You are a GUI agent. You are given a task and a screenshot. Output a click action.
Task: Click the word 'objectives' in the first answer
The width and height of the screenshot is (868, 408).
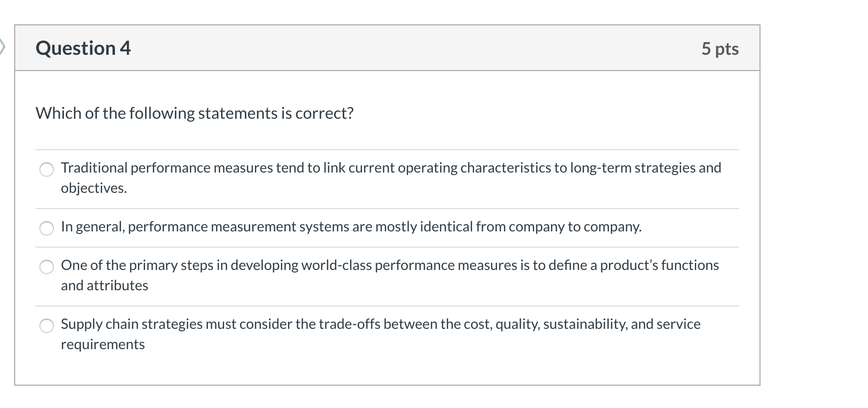click(x=93, y=188)
